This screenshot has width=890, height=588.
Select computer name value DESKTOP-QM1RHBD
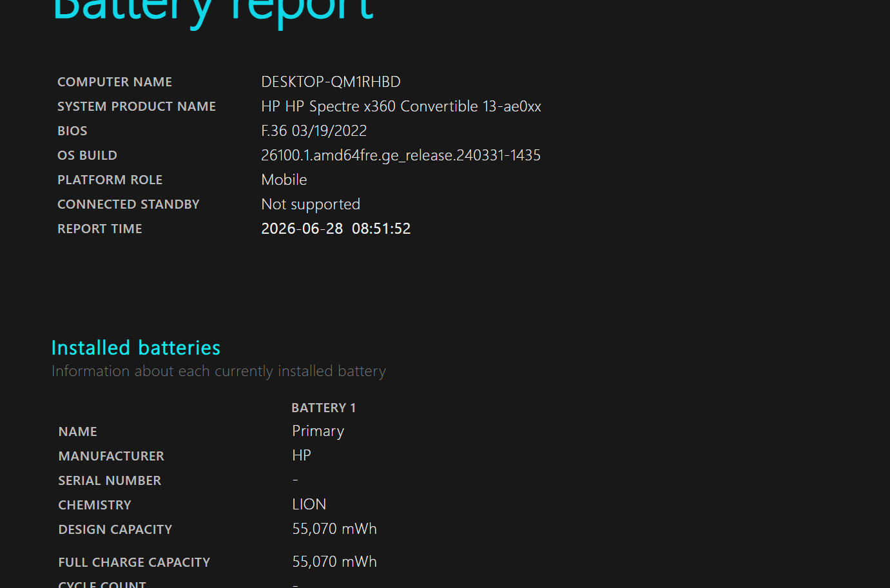point(331,82)
